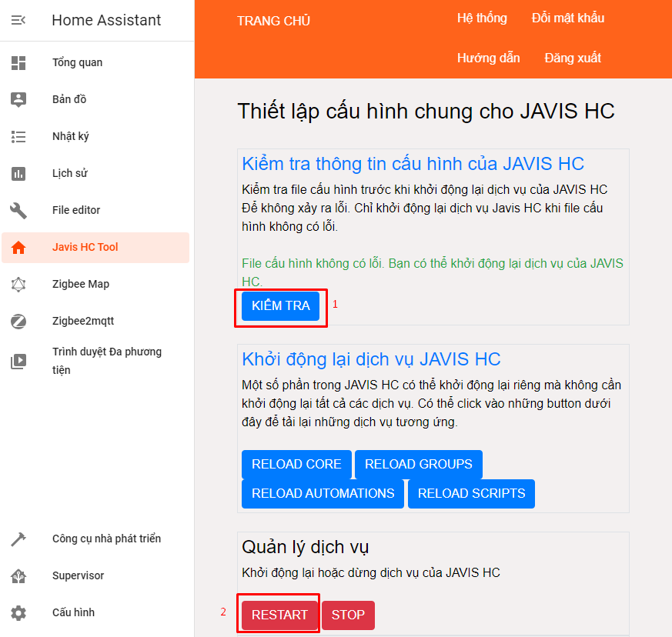Viewport: 672px width, 637px height.
Task: Open Zigbee Map in the sidebar
Action: 95,285
